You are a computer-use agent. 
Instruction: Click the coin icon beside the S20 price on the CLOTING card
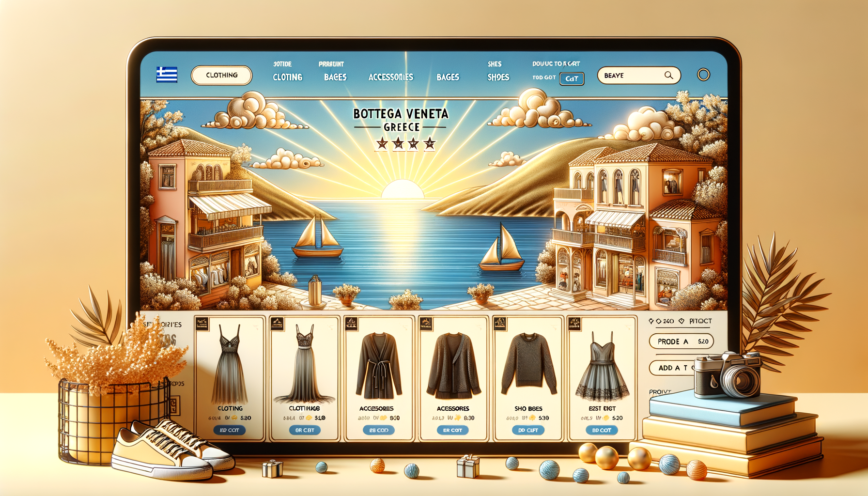click(234, 418)
